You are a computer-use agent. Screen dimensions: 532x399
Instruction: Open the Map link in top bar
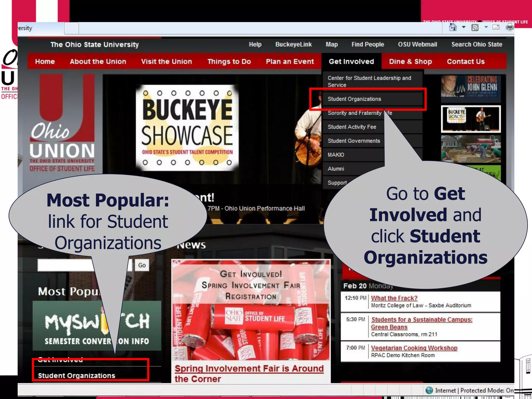click(332, 44)
